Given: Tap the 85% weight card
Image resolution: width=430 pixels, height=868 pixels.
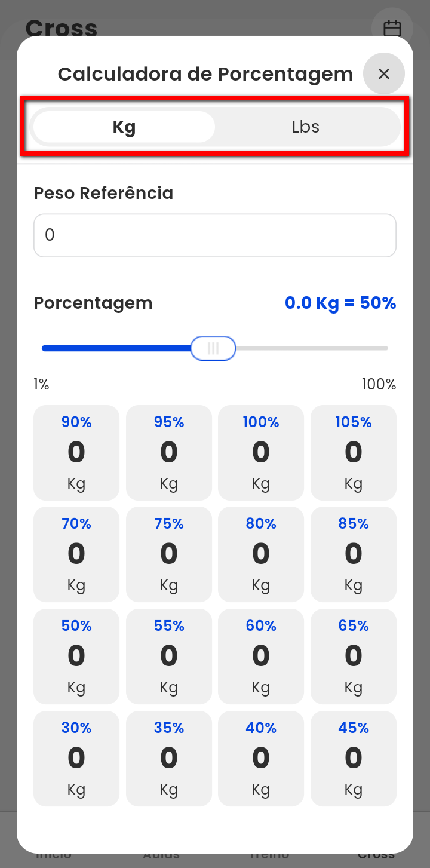Looking at the screenshot, I should [x=354, y=554].
